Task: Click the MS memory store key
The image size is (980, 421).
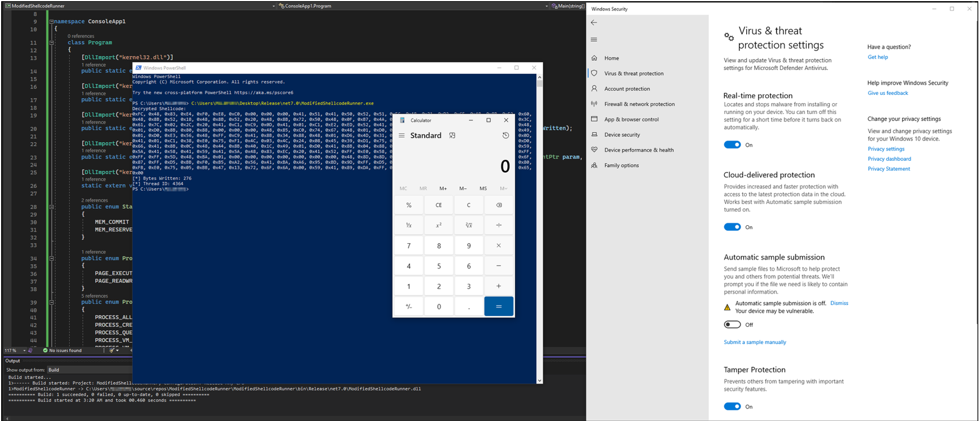Action: pyautogui.click(x=483, y=188)
